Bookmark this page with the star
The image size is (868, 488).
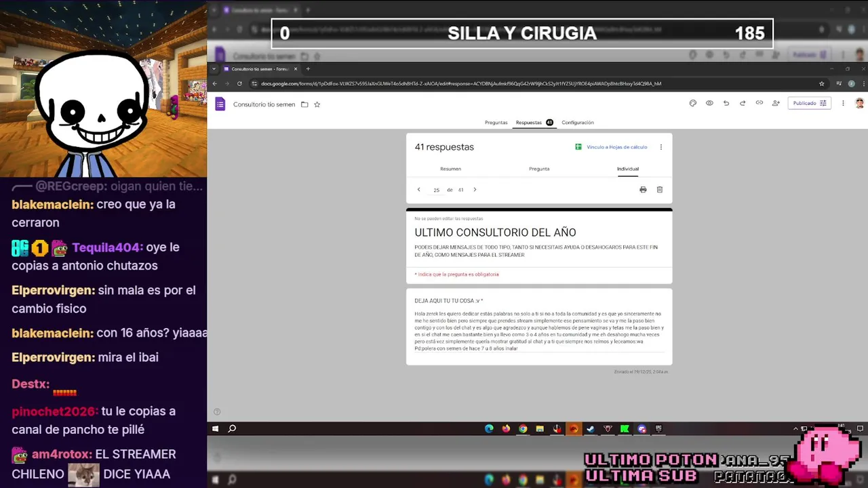pyautogui.click(x=821, y=83)
